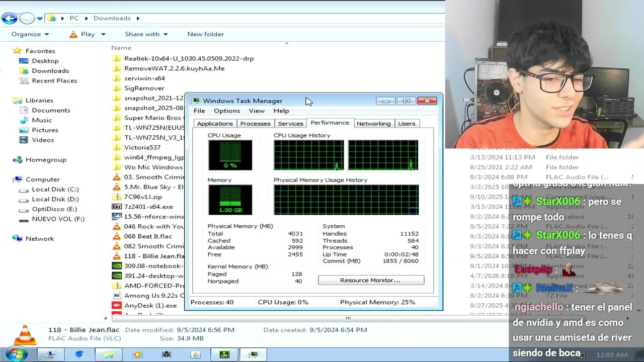The height and width of the screenshot is (362, 644).
Task: Select NUEVO VOL (F:) drive
Action: [58, 219]
